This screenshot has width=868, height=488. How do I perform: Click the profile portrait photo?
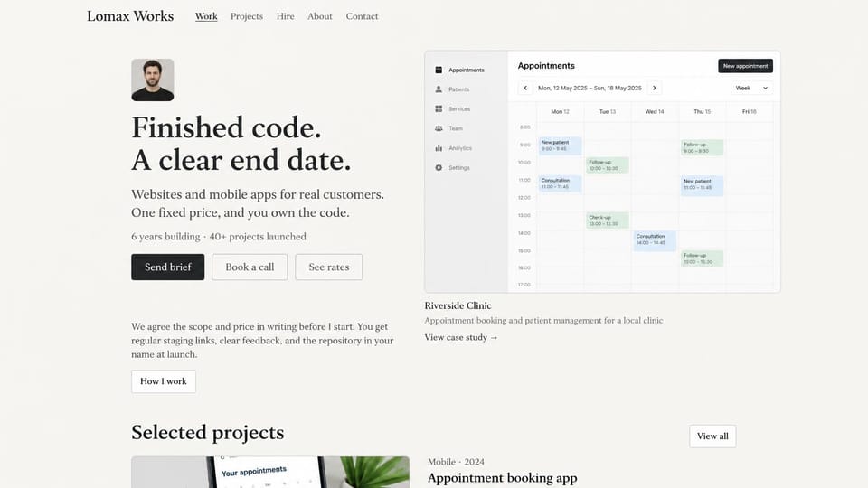click(x=152, y=80)
